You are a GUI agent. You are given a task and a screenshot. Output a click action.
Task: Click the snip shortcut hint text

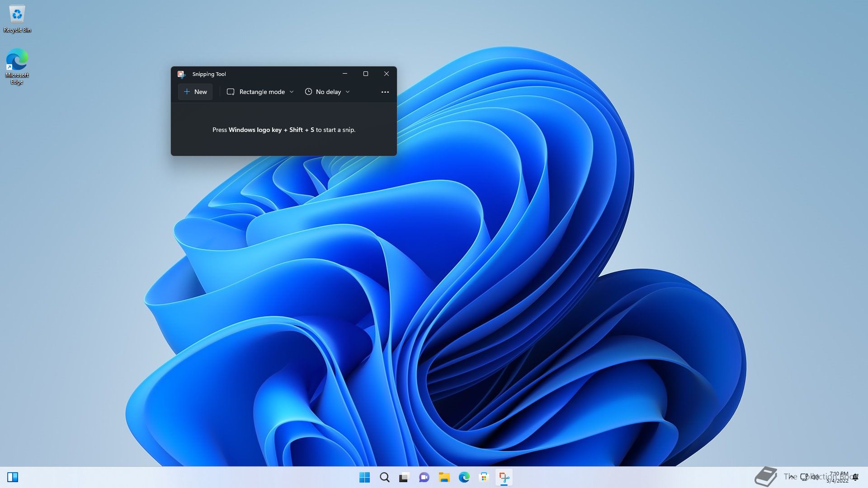tap(284, 130)
